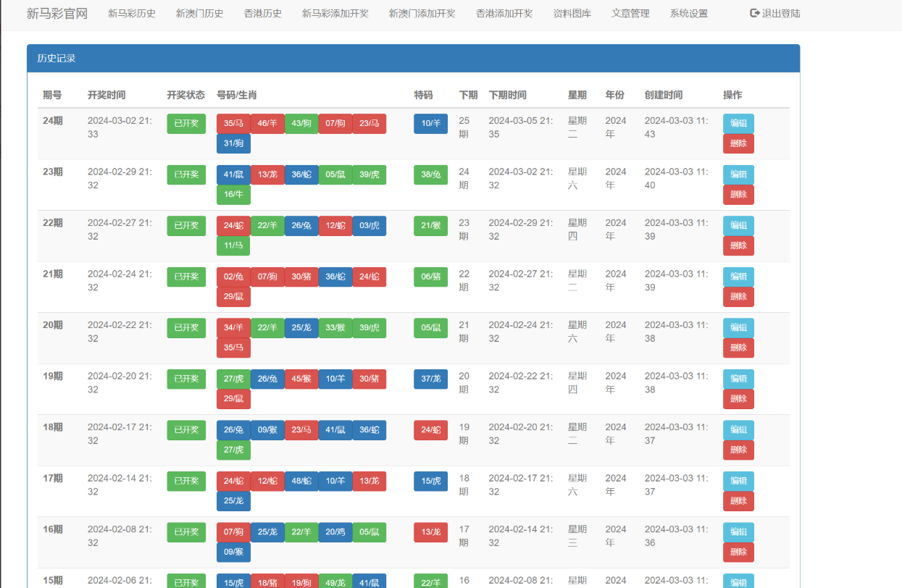Click the 33/猴 number badge

tap(335, 328)
